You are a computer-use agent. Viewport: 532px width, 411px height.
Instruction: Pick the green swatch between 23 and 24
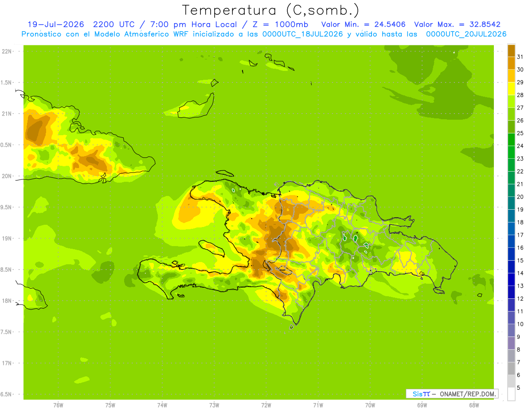pos(511,152)
